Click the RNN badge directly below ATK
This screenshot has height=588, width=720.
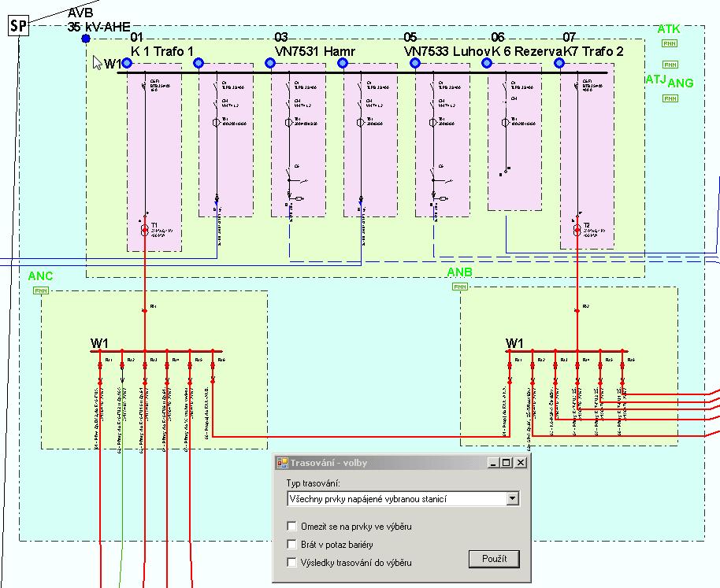pos(670,43)
